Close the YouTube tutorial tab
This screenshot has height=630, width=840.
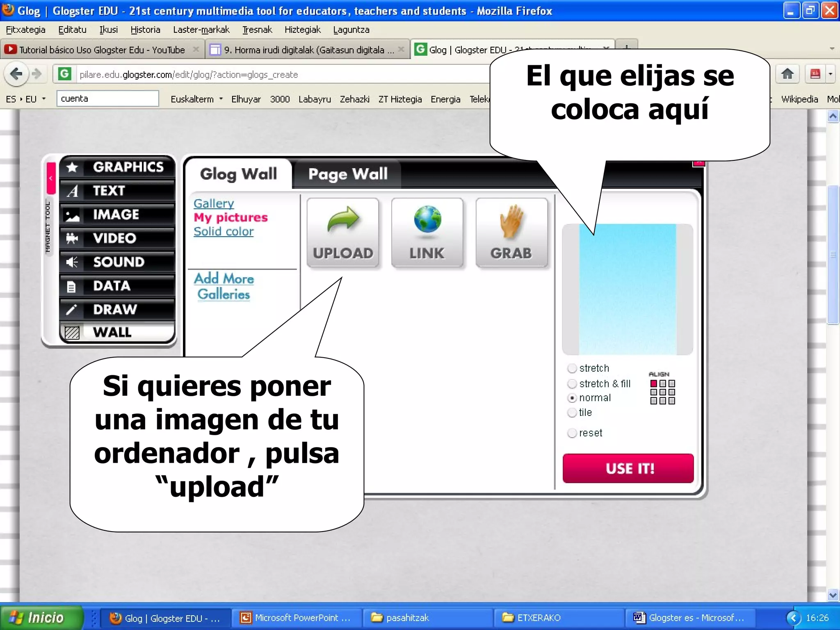pos(196,49)
